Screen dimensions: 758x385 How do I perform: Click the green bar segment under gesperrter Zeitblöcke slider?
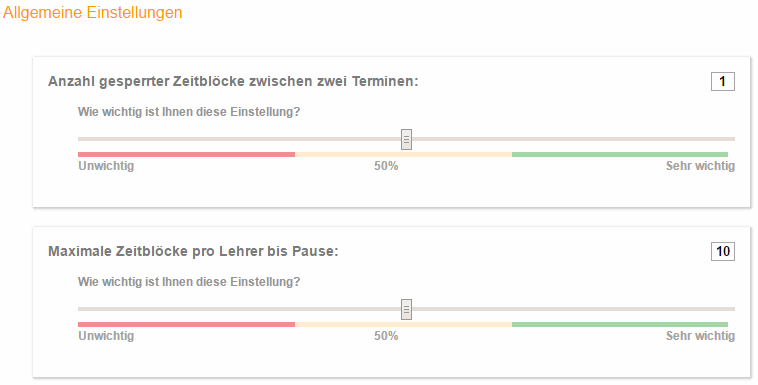[620, 155]
